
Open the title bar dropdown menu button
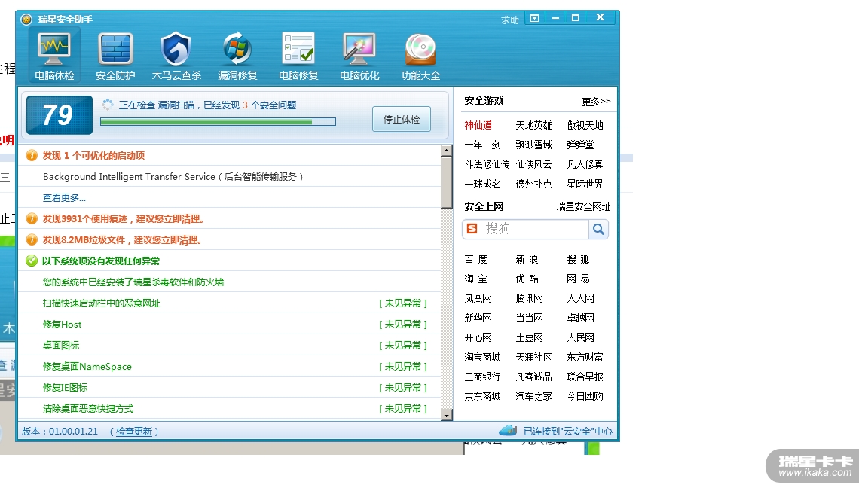(x=534, y=18)
